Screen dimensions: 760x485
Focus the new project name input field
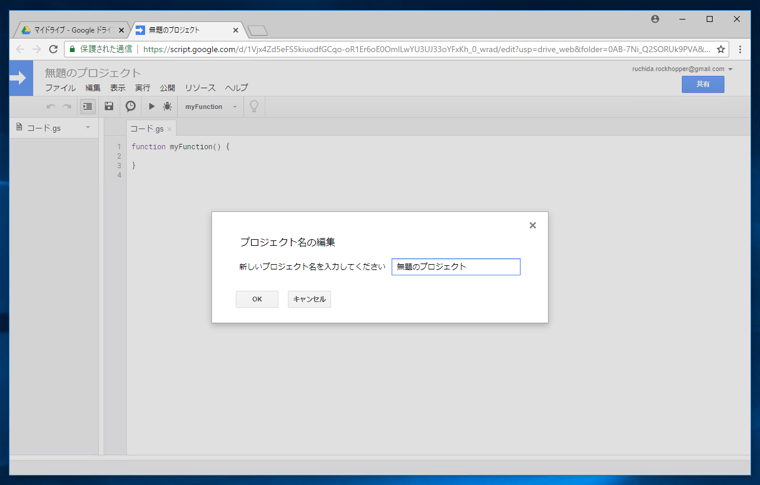[456, 266]
